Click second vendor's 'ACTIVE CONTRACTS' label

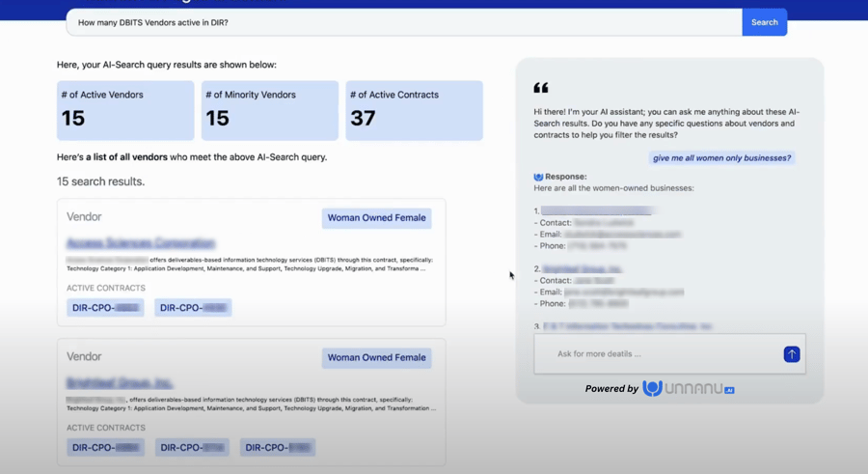pos(106,428)
